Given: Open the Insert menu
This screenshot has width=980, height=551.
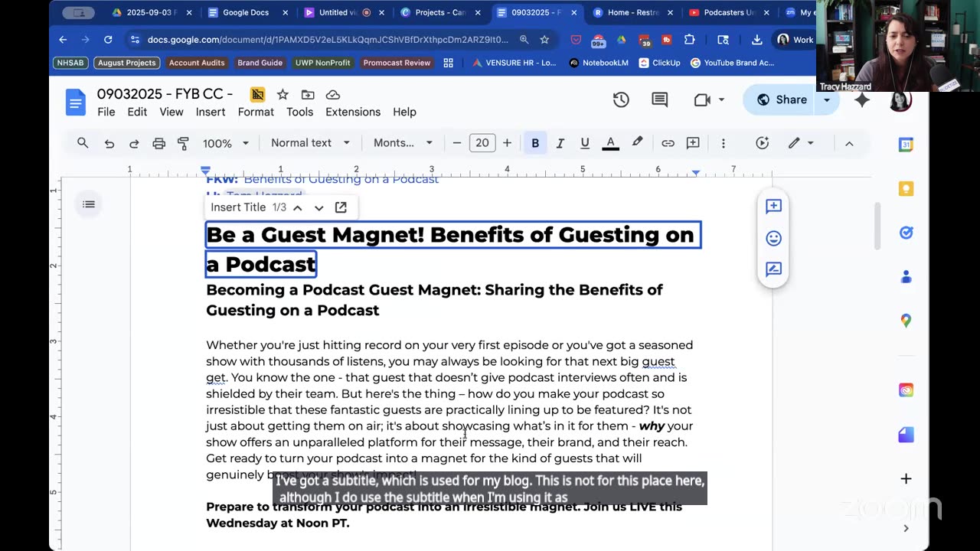Looking at the screenshot, I should point(210,112).
